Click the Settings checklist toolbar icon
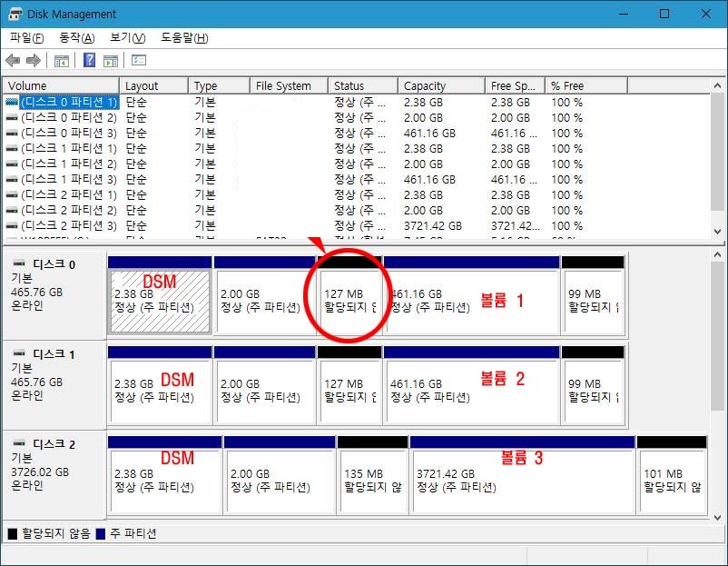The image size is (728, 566). [x=138, y=61]
